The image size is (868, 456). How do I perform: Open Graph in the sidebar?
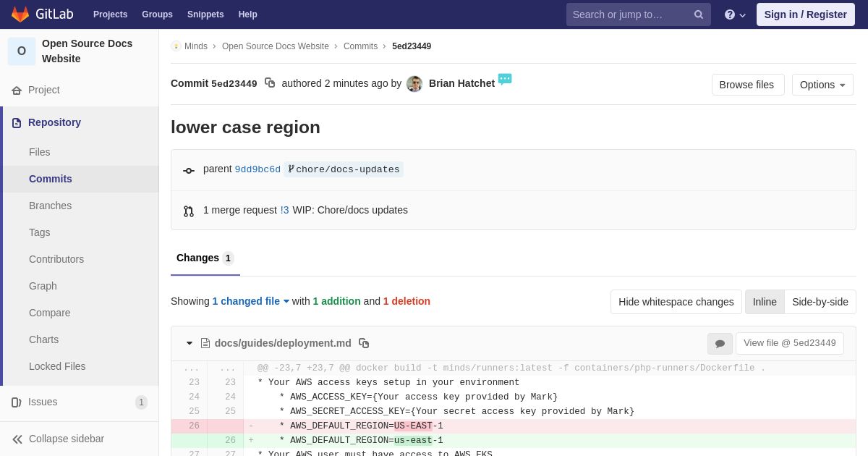43,286
